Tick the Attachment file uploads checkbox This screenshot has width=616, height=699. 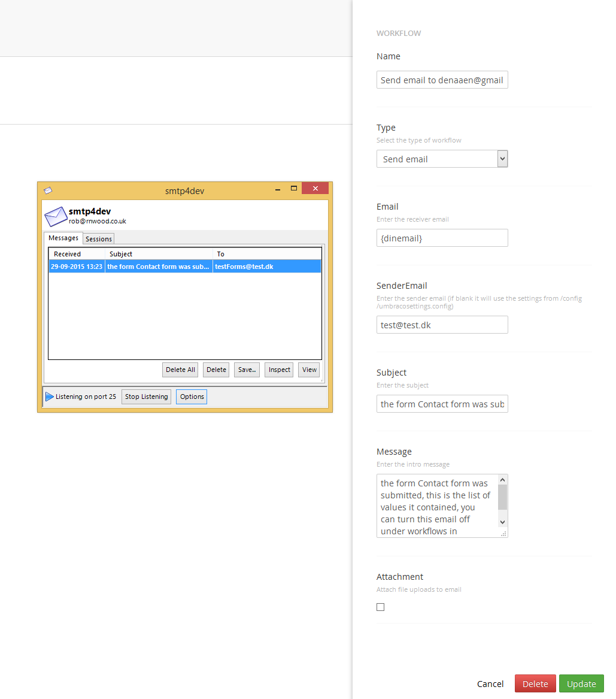(380, 607)
